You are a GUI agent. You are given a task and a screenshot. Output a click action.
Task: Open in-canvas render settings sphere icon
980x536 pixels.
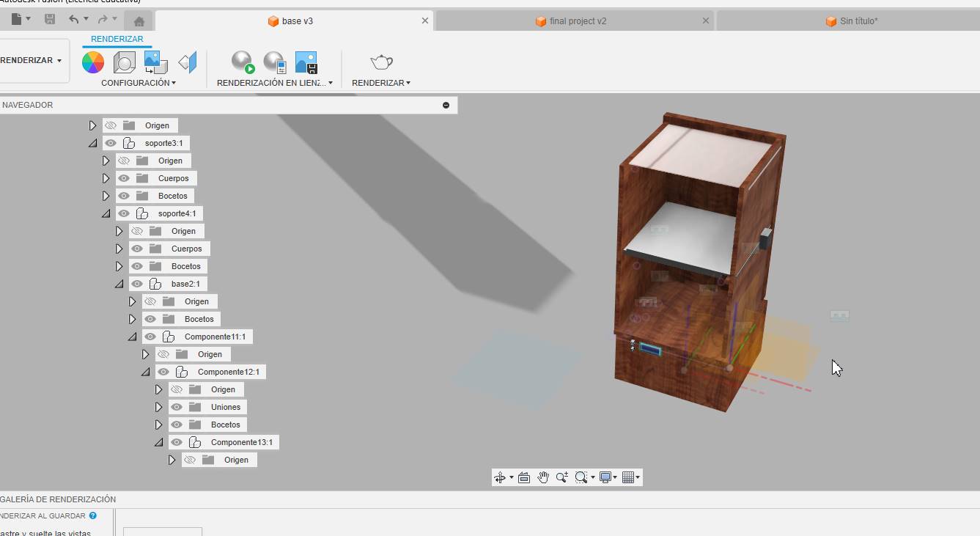click(x=274, y=62)
